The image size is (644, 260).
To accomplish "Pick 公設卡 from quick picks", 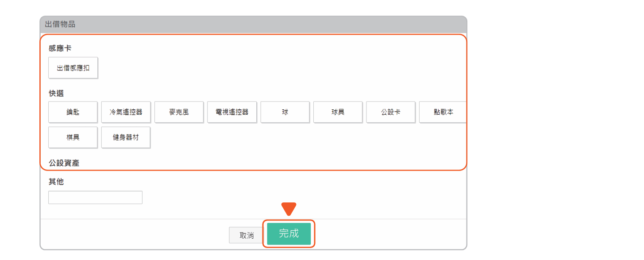I will pyautogui.click(x=391, y=112).
